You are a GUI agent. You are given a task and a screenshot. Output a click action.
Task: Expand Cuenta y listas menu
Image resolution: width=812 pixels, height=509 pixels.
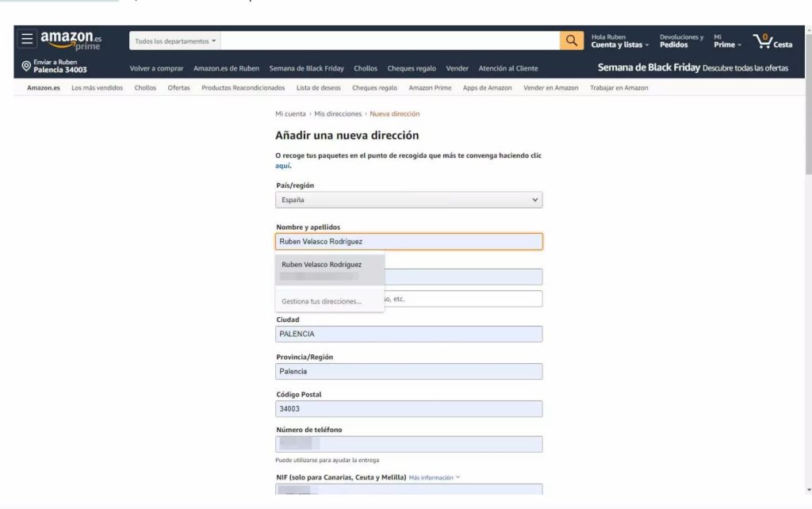[x=620, y=41]
